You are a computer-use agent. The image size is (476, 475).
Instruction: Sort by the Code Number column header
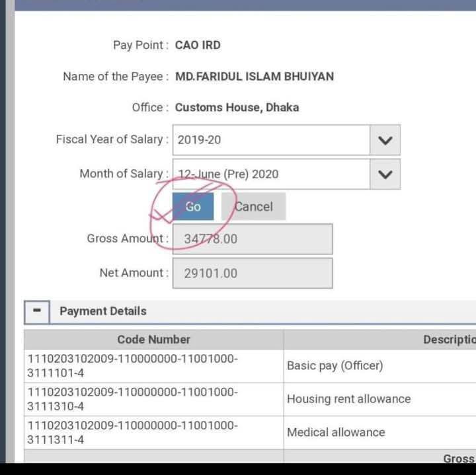pyautogui.click(x=153, y=340)
